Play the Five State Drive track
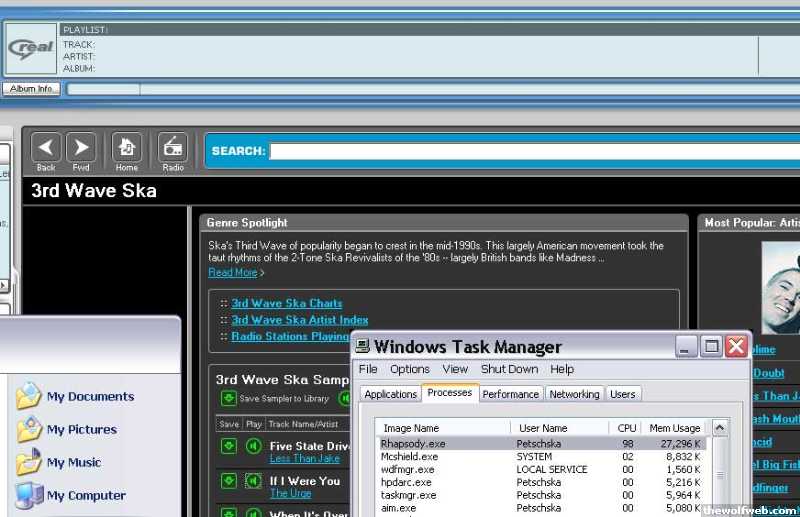The image size is (800, 517). click(x=254, y=446)
